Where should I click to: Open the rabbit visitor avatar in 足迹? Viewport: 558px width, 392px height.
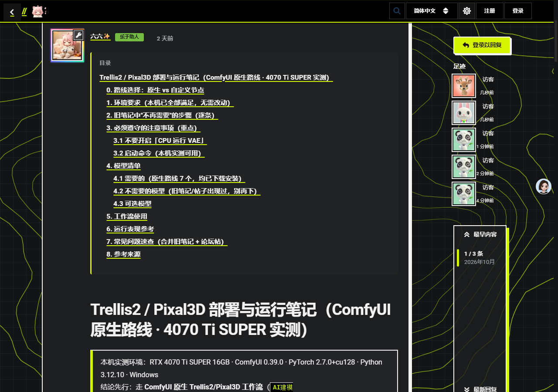(464, 113)
